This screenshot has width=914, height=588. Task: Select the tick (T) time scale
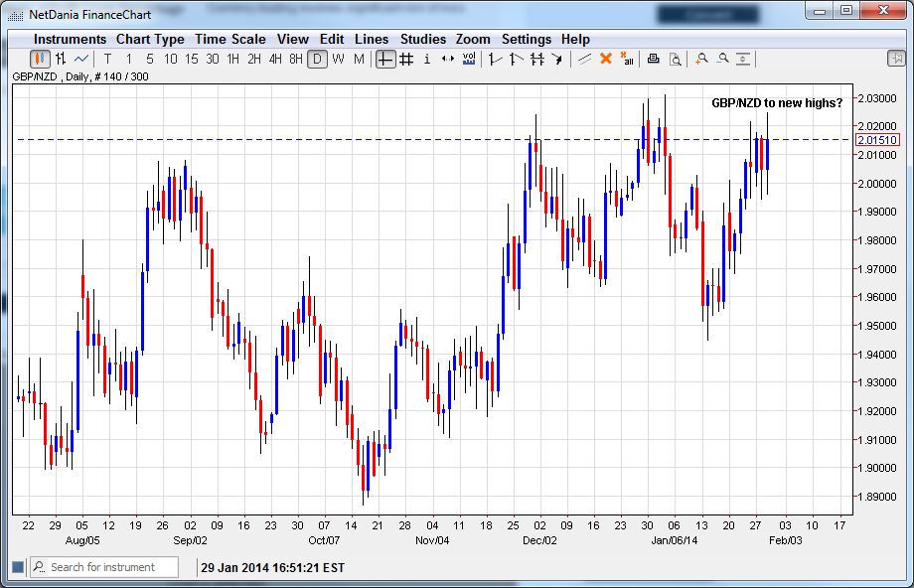click(x=107, y=59)
